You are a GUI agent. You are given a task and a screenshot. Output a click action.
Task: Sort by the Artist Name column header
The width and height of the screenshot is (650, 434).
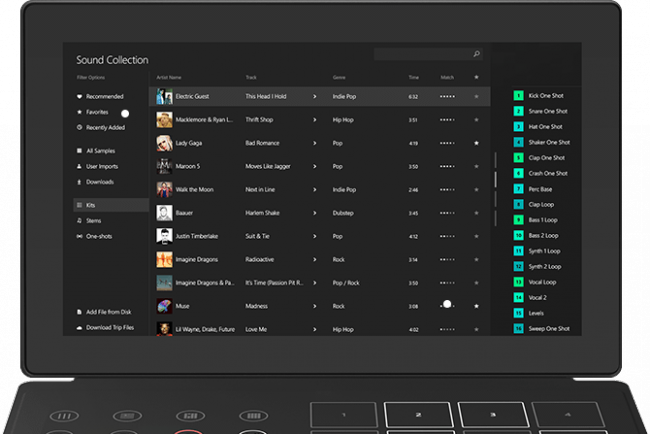click(x=169, y=78)
